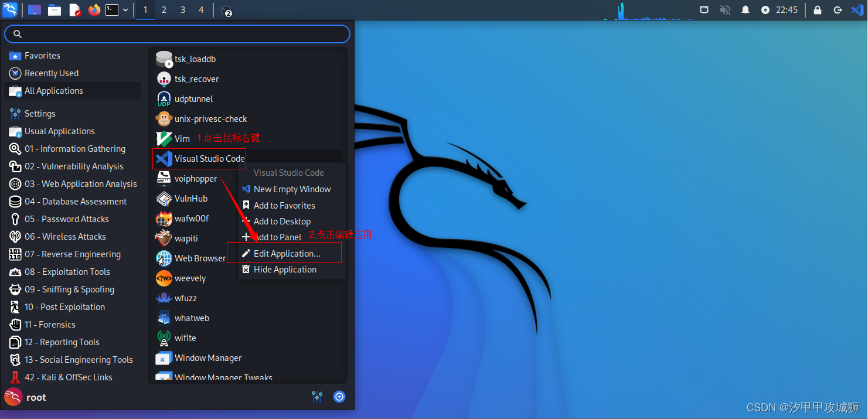
Task: Open 42 - Kali & OffSec Links category
Action: [73, 377]
